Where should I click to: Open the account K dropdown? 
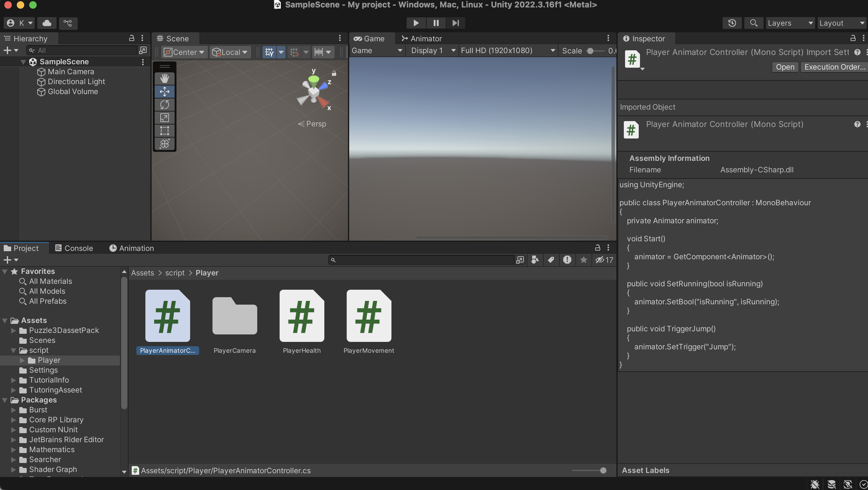[20, 23]
